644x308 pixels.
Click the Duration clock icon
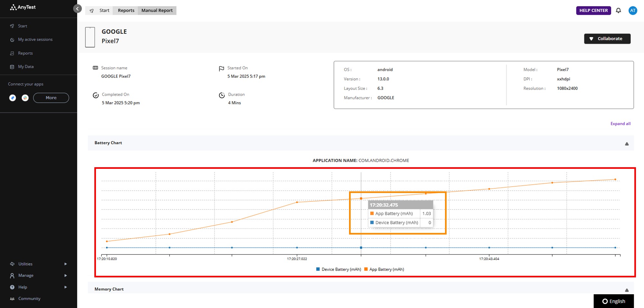222,95
